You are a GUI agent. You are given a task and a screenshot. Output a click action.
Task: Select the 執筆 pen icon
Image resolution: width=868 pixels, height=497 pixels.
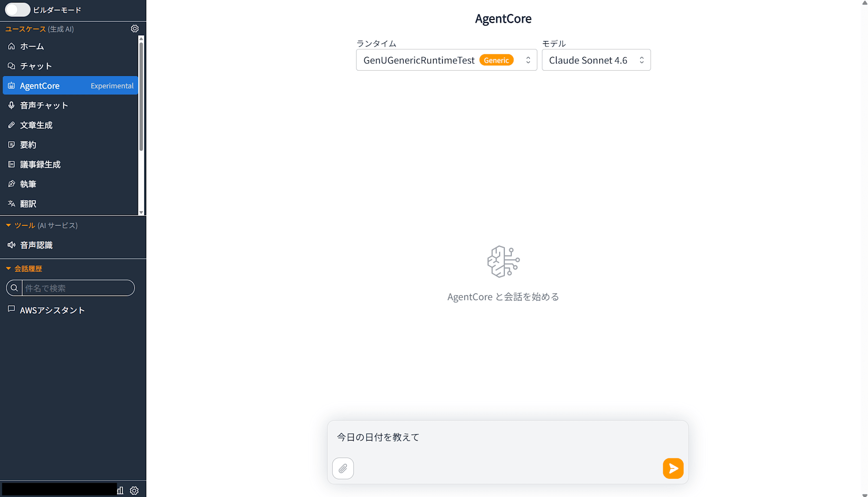(11, 183)
